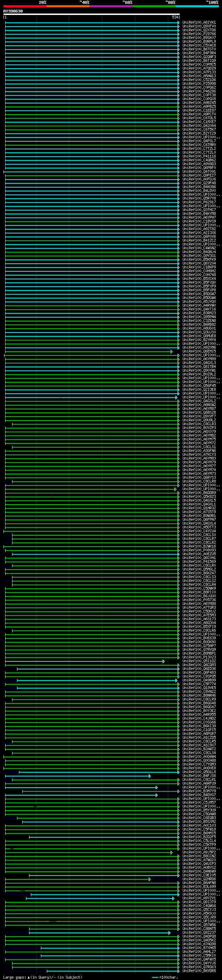Click the cyan alignment bar for UniRef100_A0EZU5

tap(96, 554)
